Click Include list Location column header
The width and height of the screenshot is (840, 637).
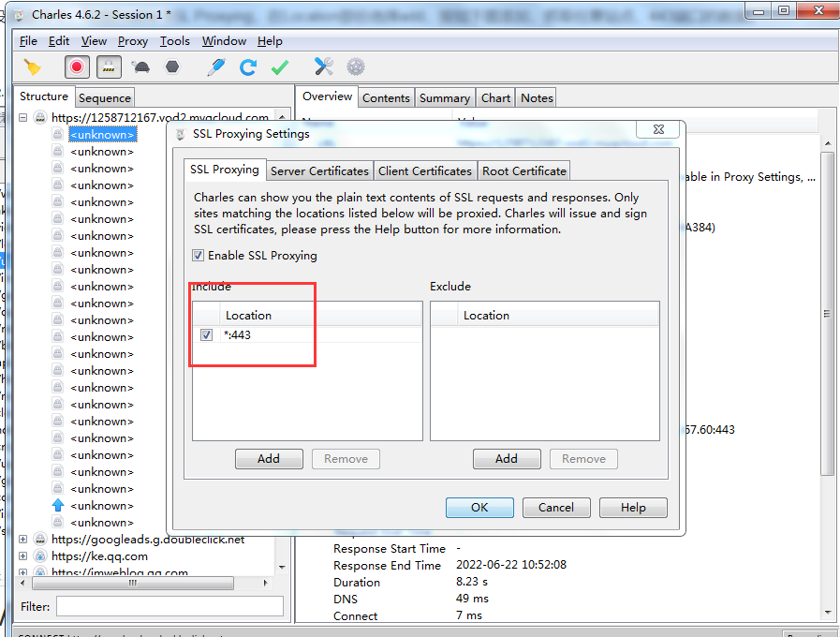click(320, 315)
